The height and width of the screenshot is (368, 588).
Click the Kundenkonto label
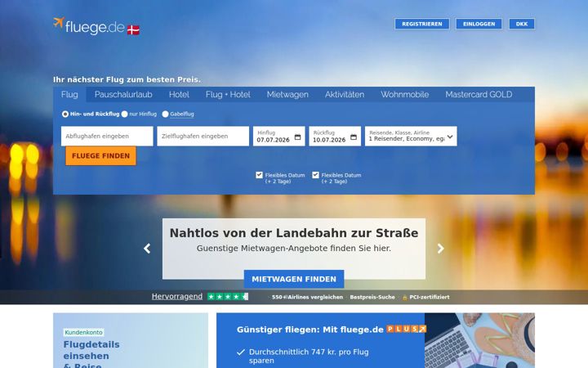[83, 332]
